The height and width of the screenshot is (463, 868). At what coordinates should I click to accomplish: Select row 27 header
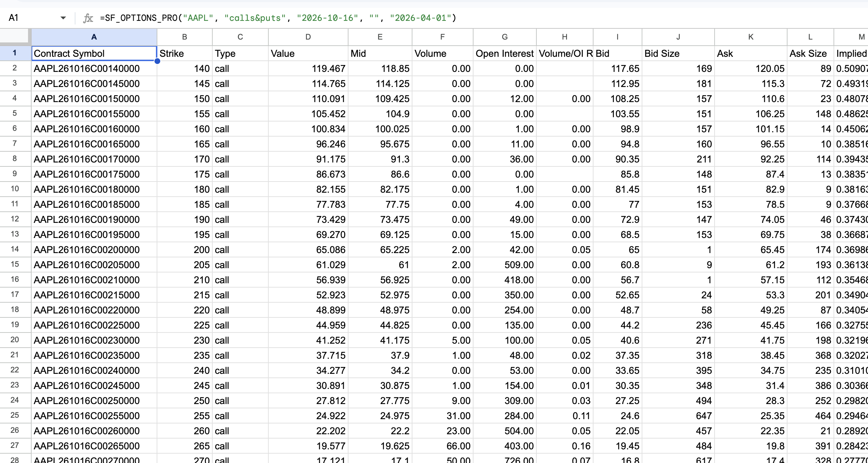pyautogui.click(x=15, y=445)
